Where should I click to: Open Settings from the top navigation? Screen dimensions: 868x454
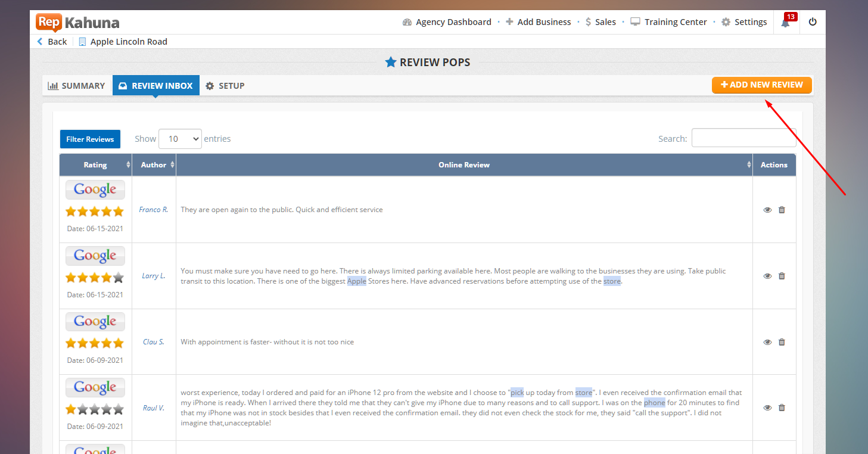click(x=744, y=22)
